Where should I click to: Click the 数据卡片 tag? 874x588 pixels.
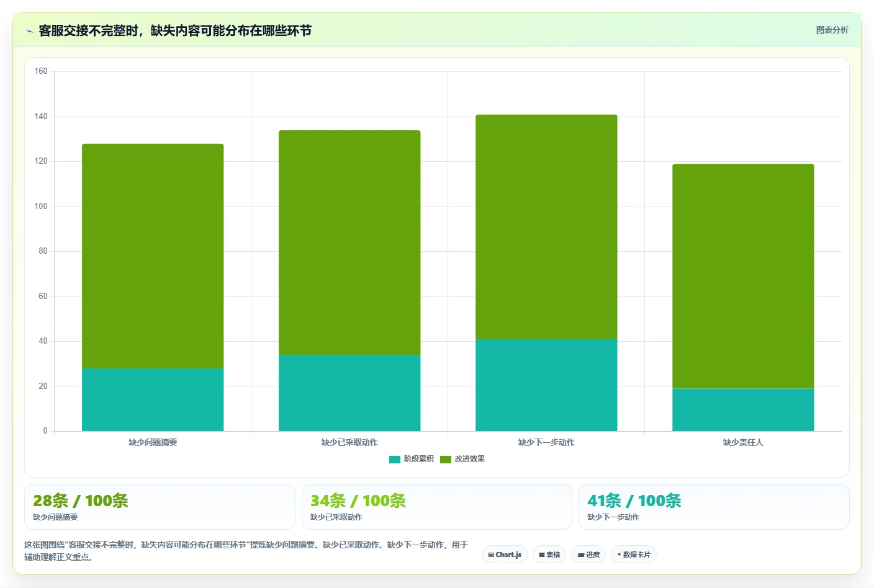tap(634, 555)
